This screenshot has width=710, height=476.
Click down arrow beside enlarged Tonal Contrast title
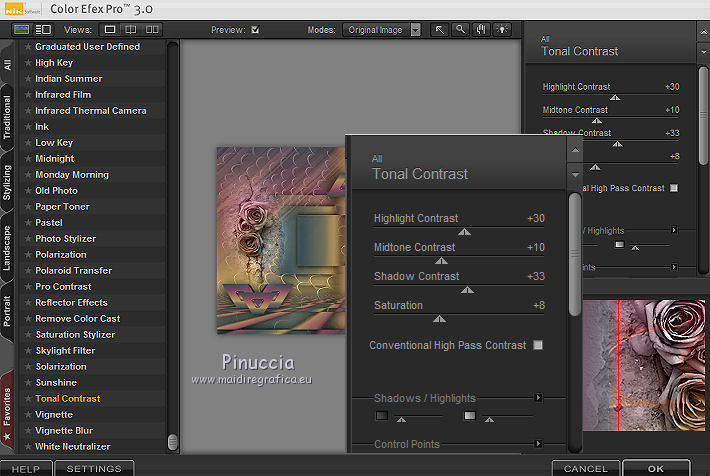coord(575,174)
